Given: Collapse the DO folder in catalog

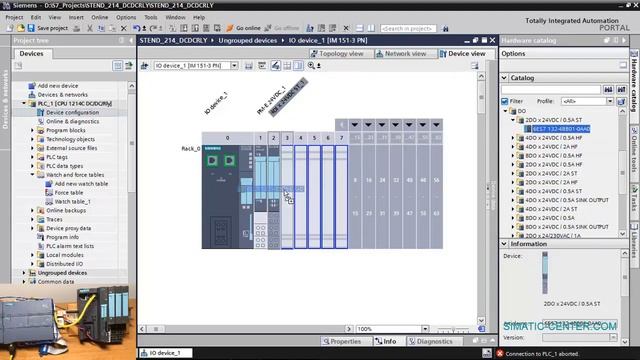Looking at the screenshot, I should pos(505,111).
